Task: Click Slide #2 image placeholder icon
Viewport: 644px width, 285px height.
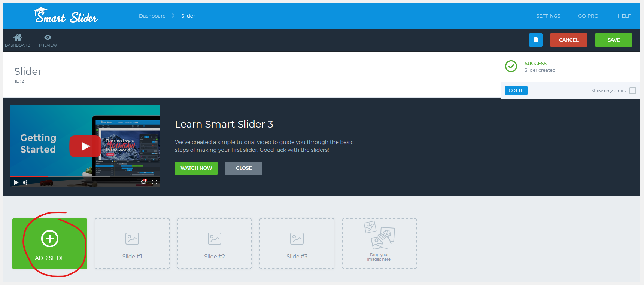Action: [215, 239]
